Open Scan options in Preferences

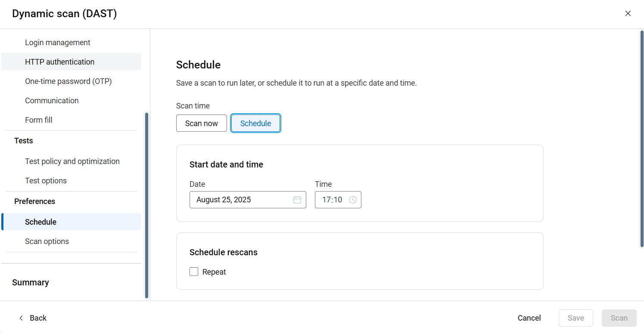click(x=47, y=241)
